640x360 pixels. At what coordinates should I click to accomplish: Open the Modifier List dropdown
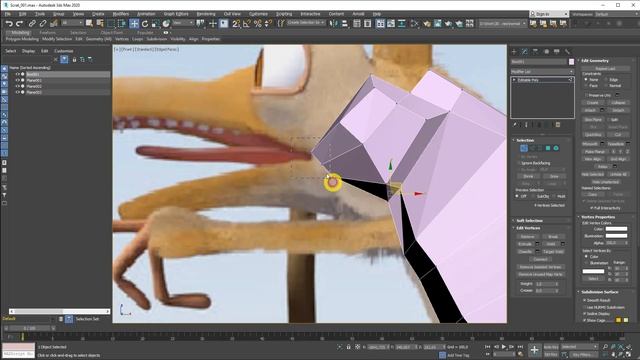[x=542, y=71]
